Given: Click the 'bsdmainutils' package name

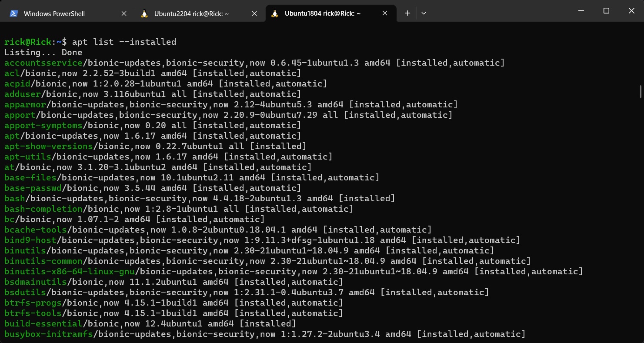Looking at the screenshot, I should [36, 282].
